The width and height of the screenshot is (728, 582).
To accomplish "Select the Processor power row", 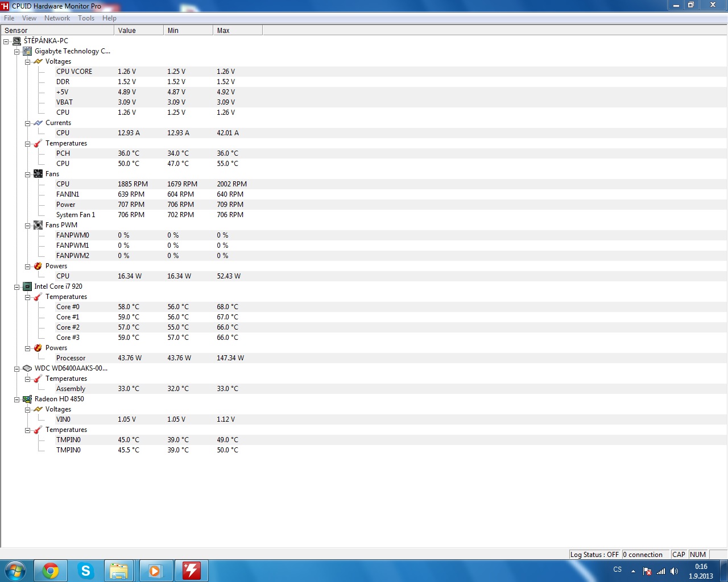I will click(364, 358).
